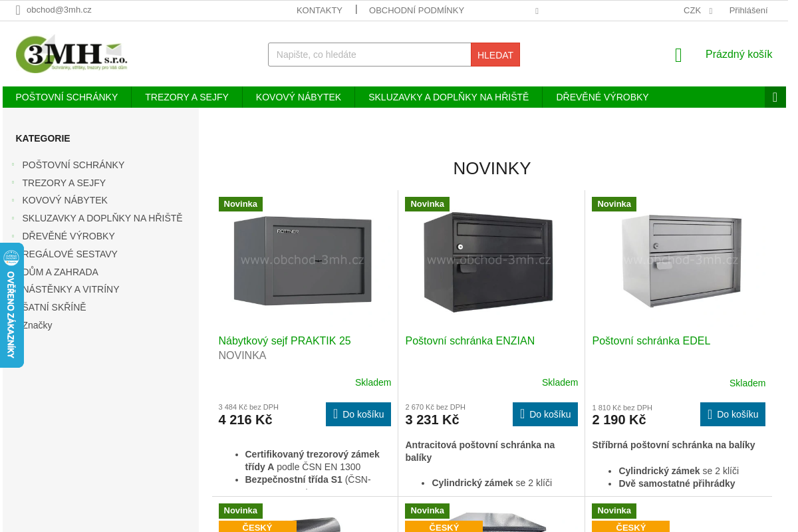
Task: Click the email envelope icon in top bar
Action: (18, 10)
